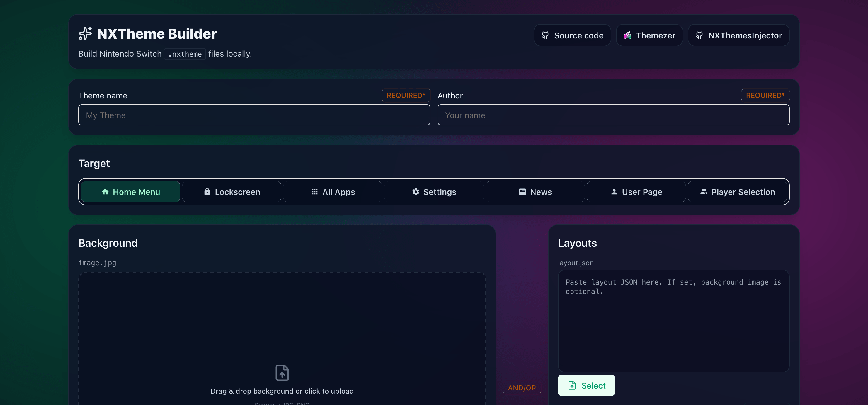Click the NXTheme Builder title text
This screenshot has height=405, width=868.
click(x=157, y=34)
